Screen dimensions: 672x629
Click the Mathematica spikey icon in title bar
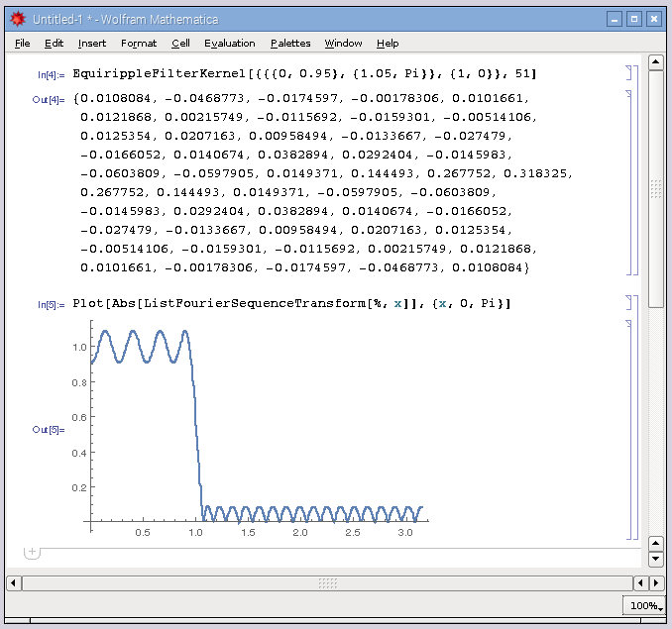[18, 19]
